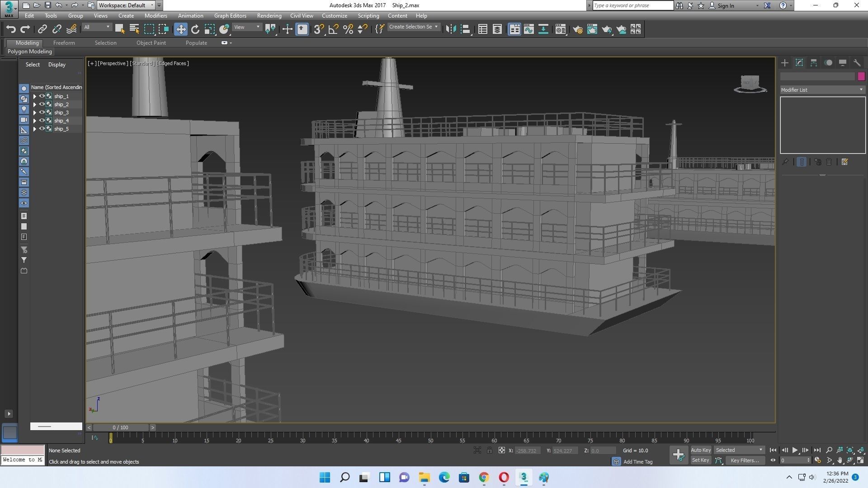Click the Perspective viewport label

tap(113, 63)
